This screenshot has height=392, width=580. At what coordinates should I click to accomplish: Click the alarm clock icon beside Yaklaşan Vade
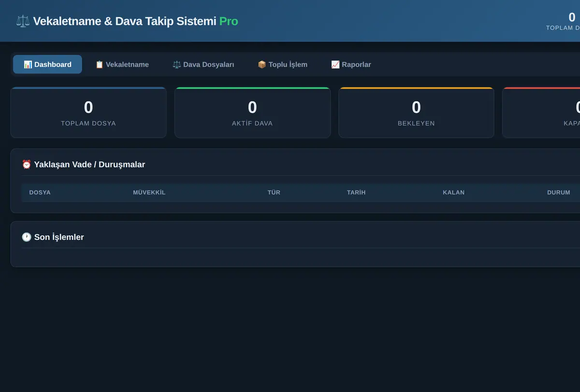tap(27, 164)
